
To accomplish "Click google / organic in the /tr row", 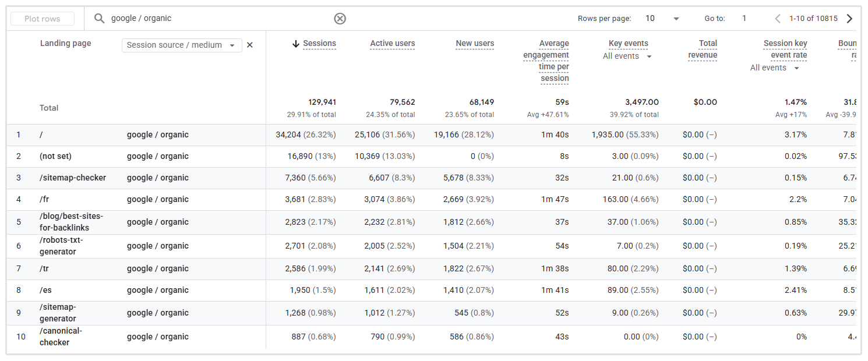I will click(158, 269).
